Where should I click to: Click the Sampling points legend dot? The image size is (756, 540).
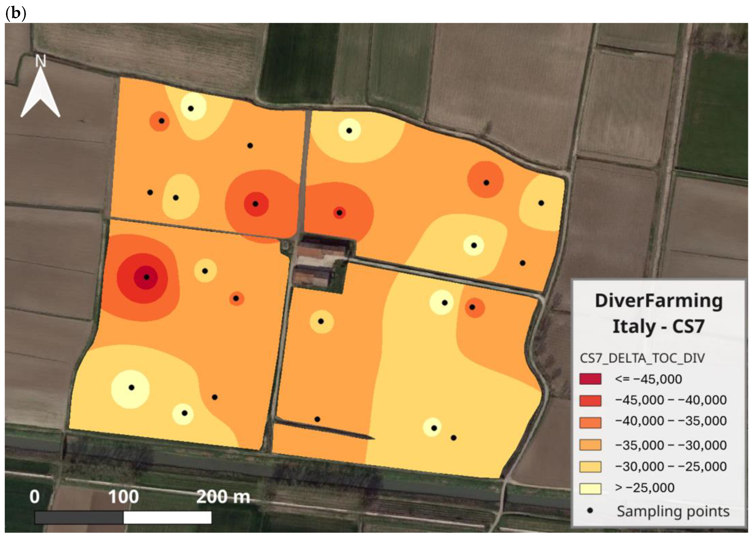click(590, 510)
